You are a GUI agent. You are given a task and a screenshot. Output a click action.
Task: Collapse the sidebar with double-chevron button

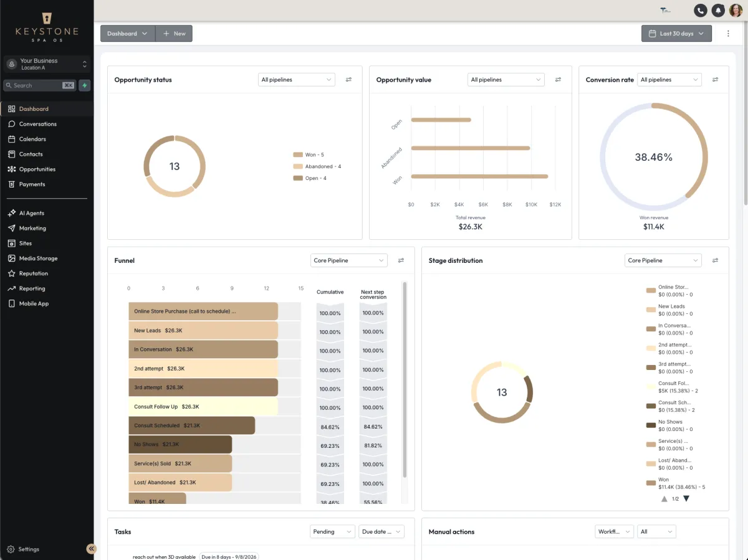92,549
